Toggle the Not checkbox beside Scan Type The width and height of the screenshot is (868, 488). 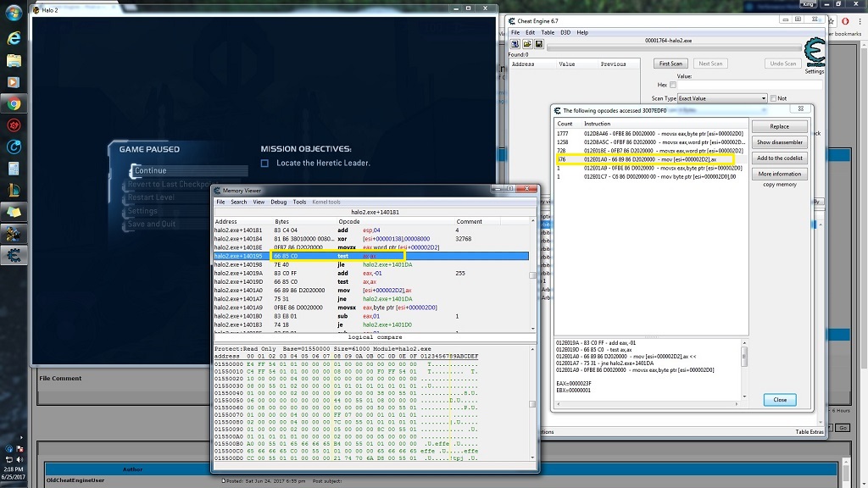(x=773, y=98)
